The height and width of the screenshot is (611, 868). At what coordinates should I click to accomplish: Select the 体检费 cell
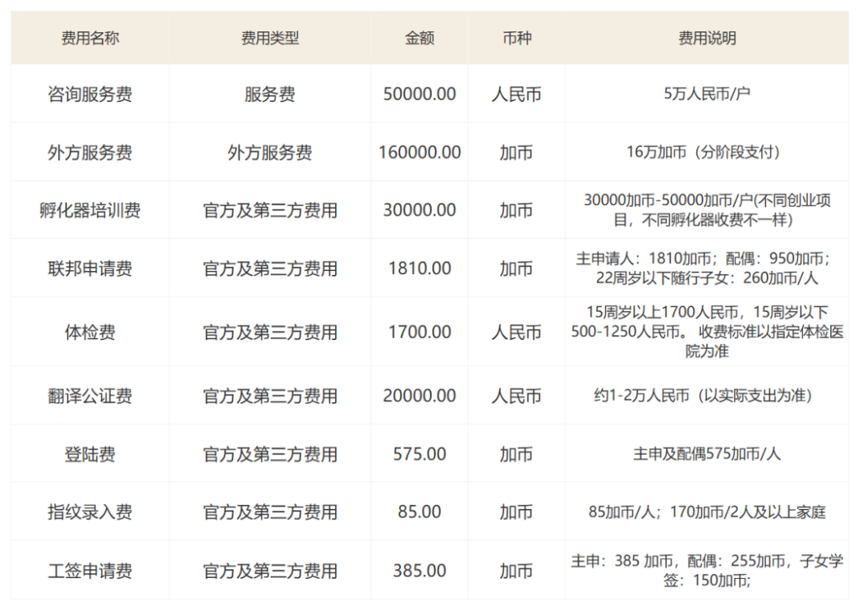[90, 332]
